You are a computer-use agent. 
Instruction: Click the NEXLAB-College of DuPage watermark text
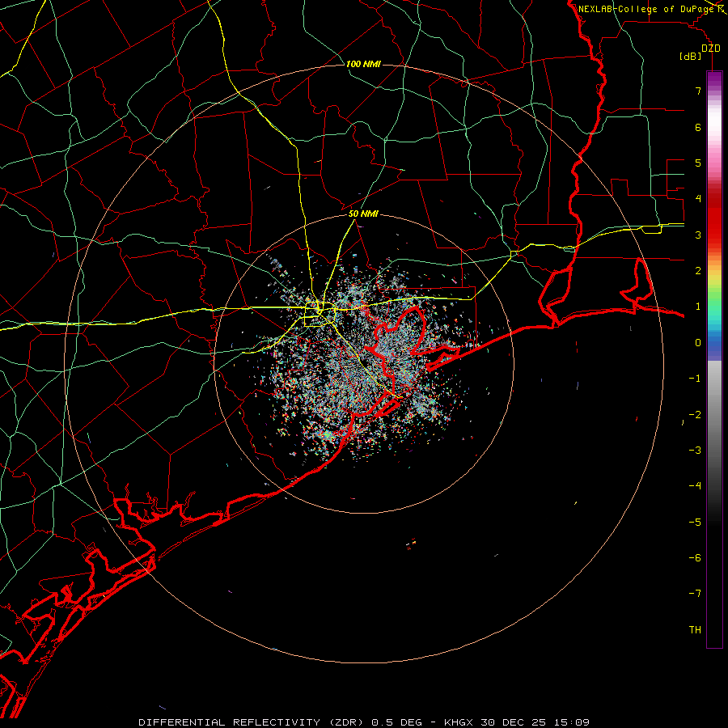tap(646, 9)
